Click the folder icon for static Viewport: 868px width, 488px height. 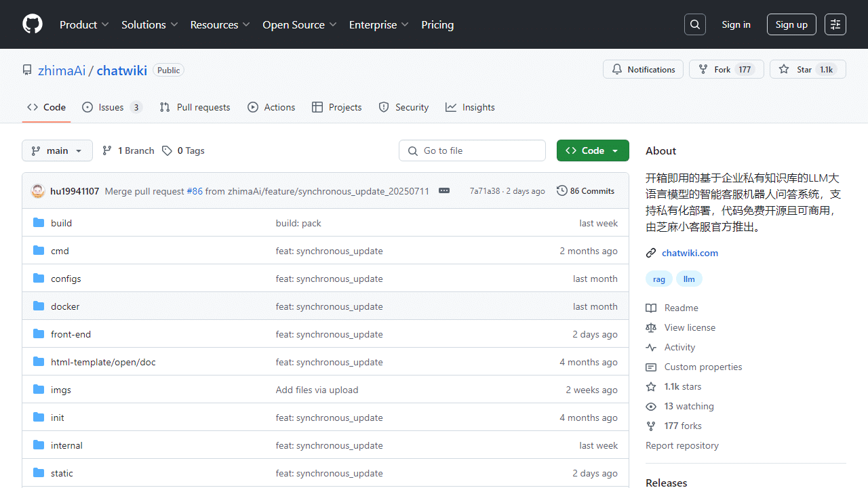(x=39, y=473)
